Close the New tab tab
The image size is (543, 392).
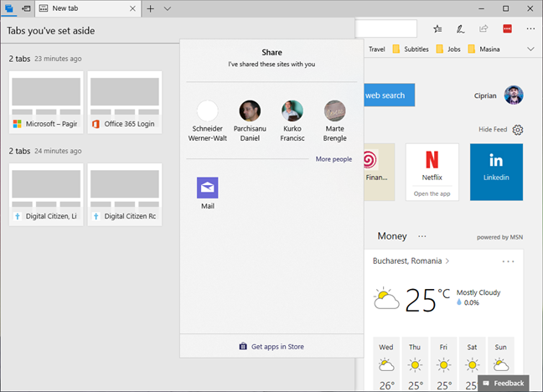132,8
